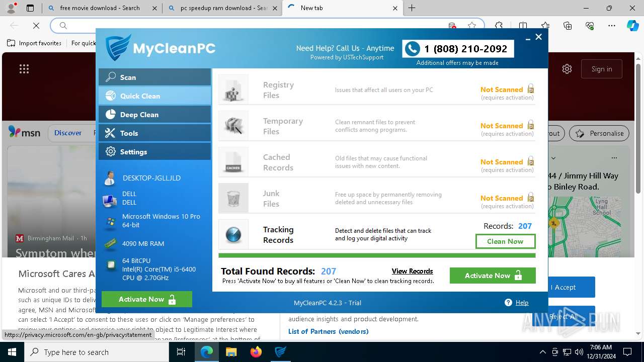The height and width of the screenshot is (362, 644).
Task: Click the Junk Files trash icon
Action: (233, 198)
